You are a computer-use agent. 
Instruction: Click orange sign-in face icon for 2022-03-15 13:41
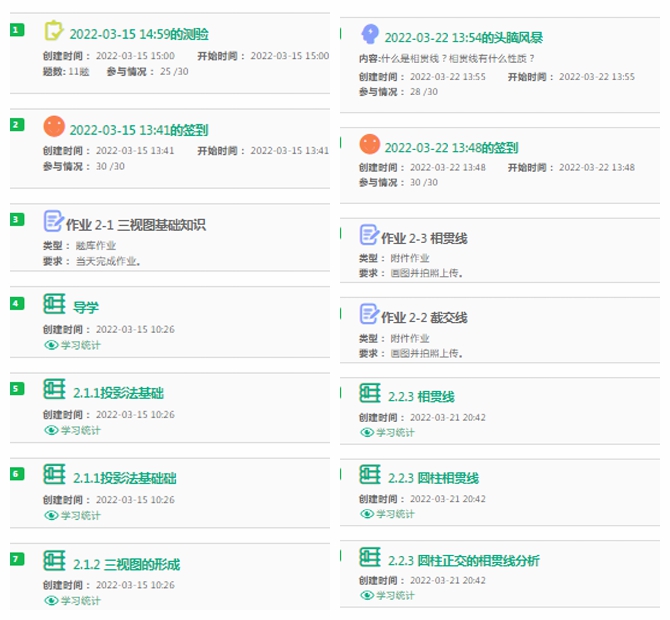(x=54, y=126)
